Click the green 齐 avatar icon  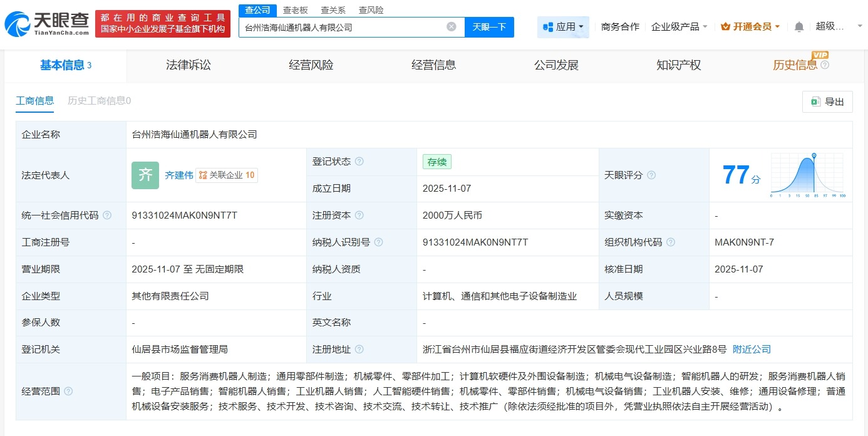145,175
